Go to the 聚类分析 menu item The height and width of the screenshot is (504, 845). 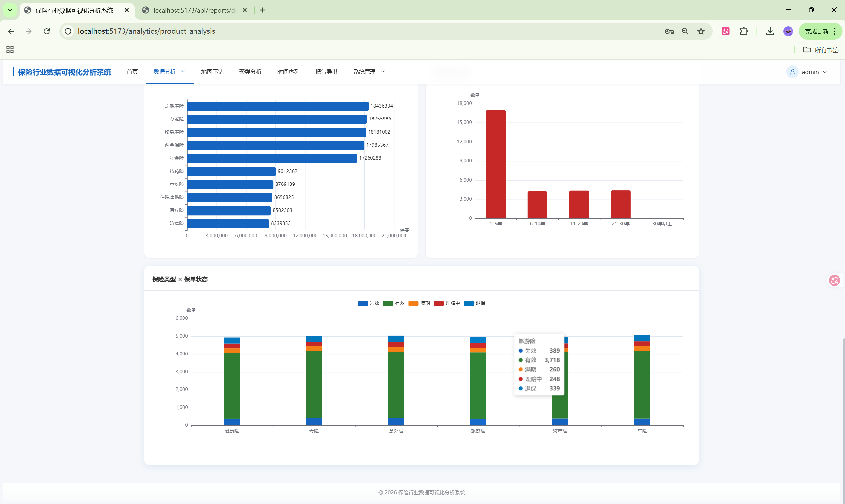point(250,72)
